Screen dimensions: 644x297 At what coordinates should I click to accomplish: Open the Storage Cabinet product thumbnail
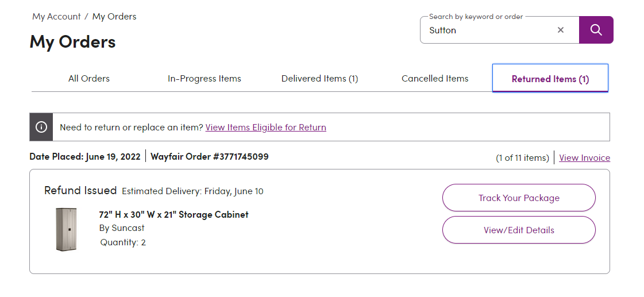(x=66, y=229)
